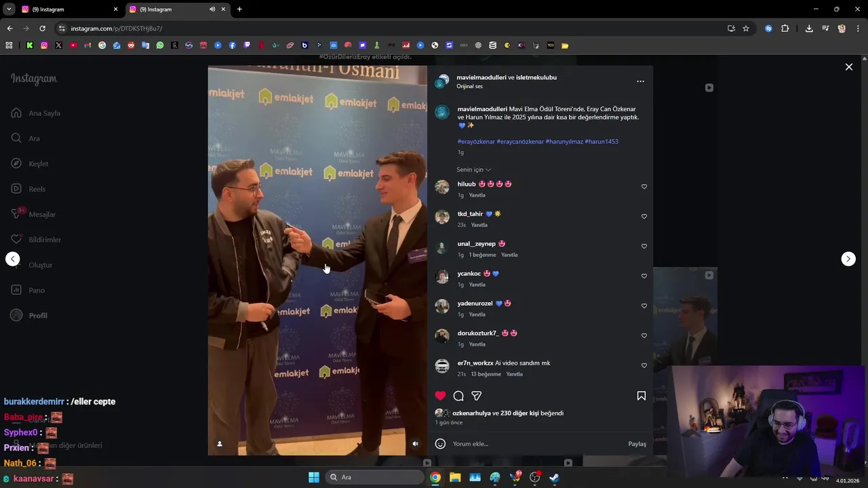This screenshot has height=488, width=868.
Task: Like dorukozturk7_'s comment
Action: (644, 335)
